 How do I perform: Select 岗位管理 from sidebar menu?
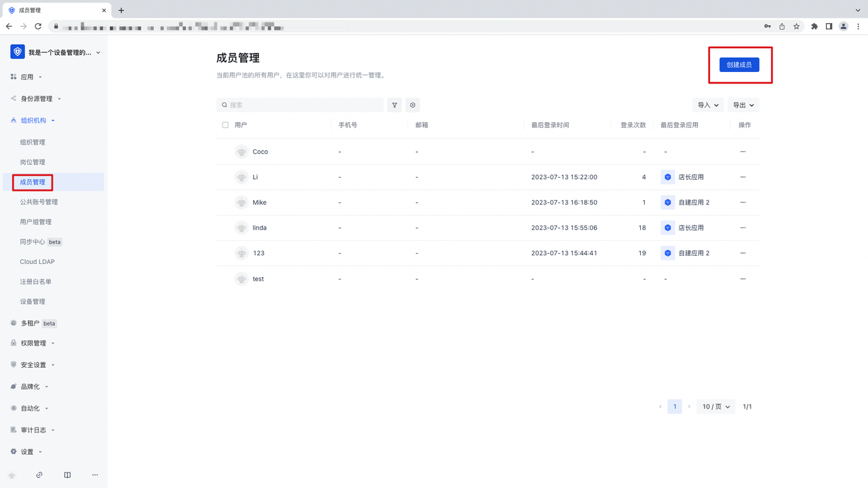point(33,162)
